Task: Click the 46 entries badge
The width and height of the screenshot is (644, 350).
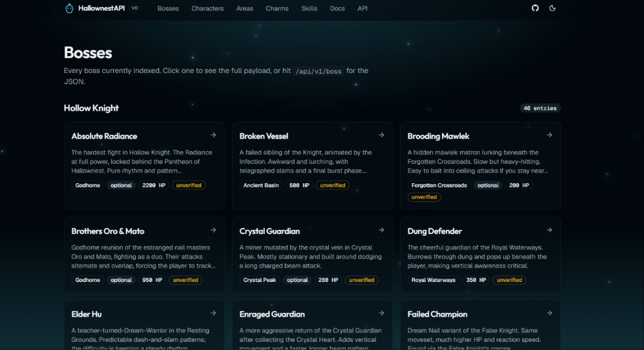Action: 540,108
